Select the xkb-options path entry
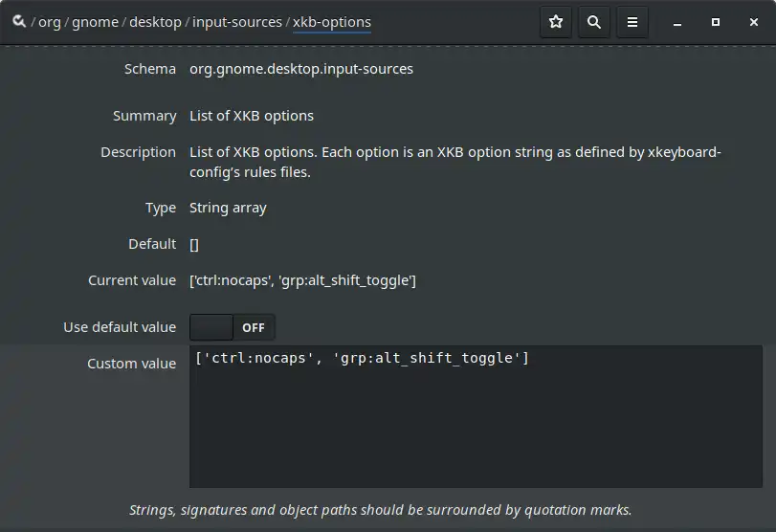Image resolution: width=776 pixels, height=532 pixels. [x=332, y=22]
